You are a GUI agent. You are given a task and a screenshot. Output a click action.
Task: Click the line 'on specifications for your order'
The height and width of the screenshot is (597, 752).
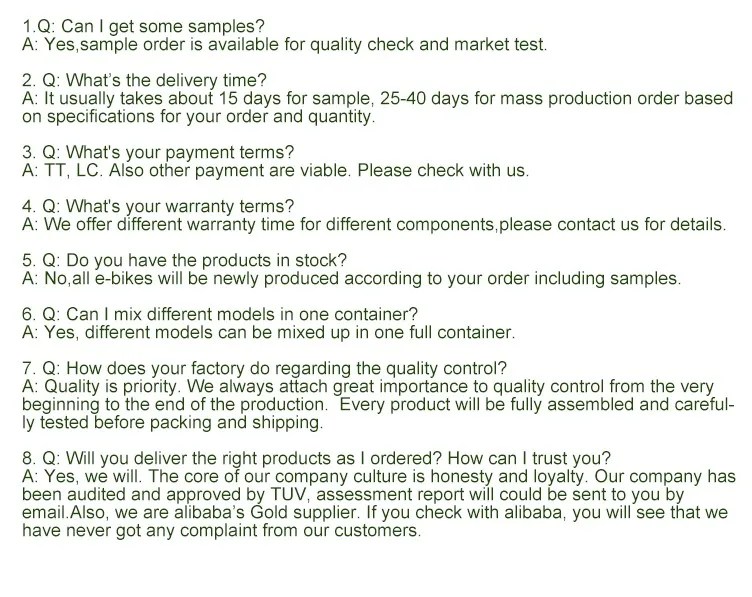[x=198, y=117]
